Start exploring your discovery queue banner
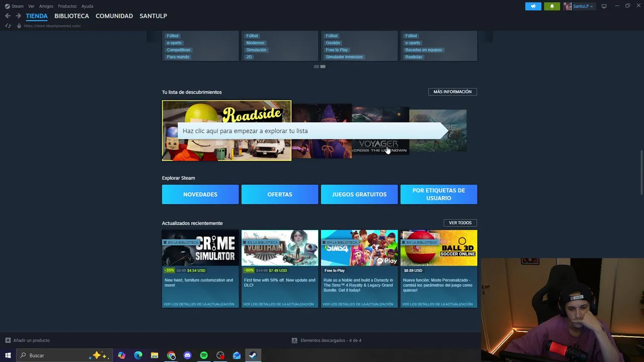Screen dimensions: 644x362 (x=312, y=131)
